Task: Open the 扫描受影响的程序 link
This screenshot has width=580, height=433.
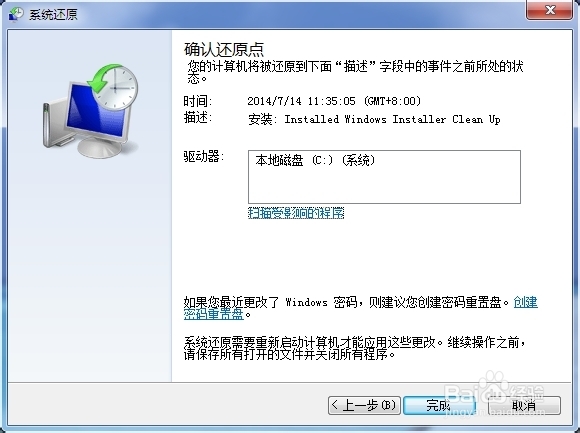Action: (x=296, y=213)
